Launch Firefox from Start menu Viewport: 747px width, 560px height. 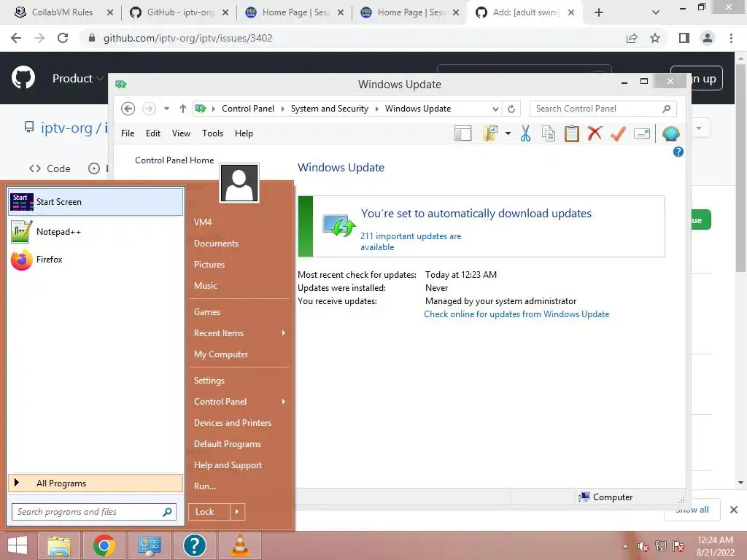(96, 260)
